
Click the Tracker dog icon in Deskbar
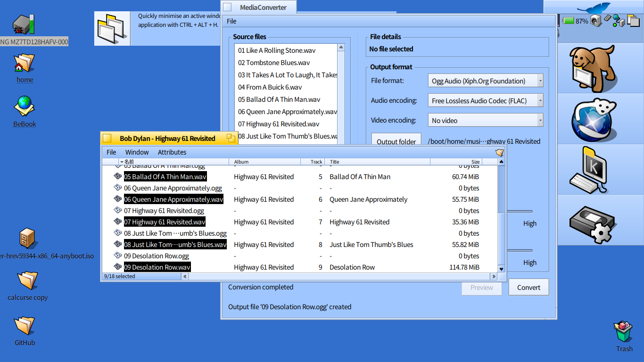click(593, 68)
